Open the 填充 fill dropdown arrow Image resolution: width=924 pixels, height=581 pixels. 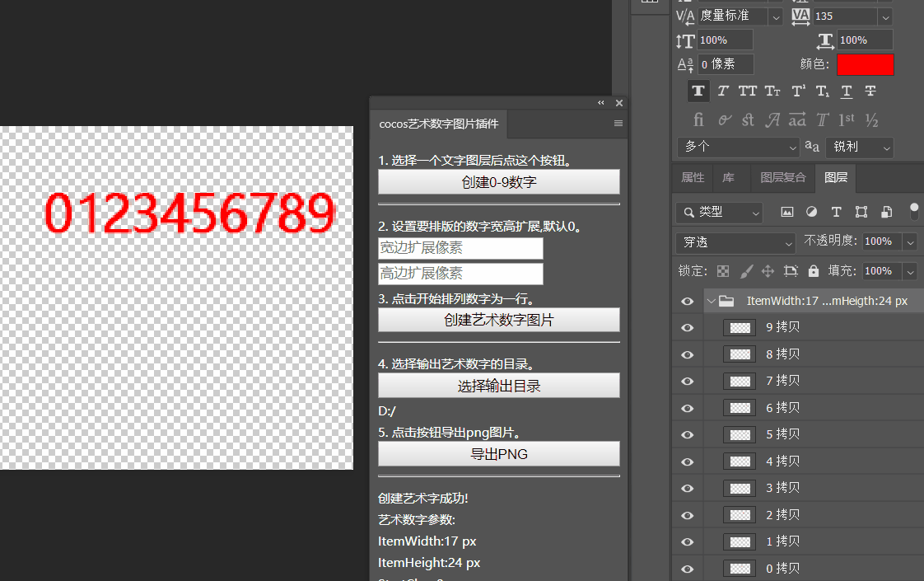click(x=911, y=271)
